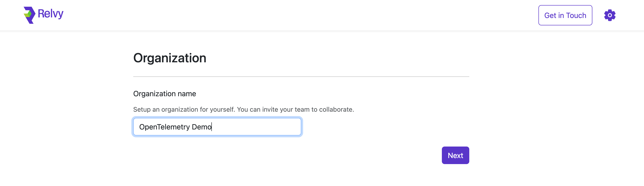Focus the Organization name input field
The height and width of the screenshot is (186, 644).
coord(217,127)
